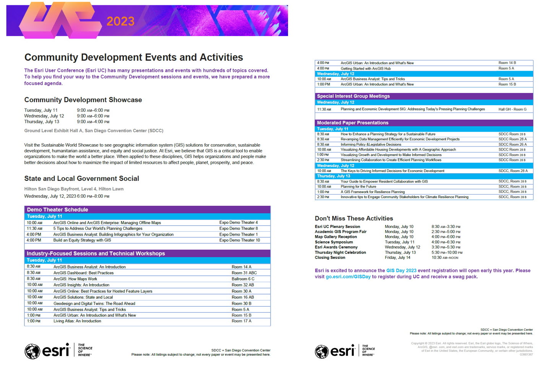Click the Industry-Focused Sessions header bar
This screenshot has width=540, height=392.
pos(95,254)
